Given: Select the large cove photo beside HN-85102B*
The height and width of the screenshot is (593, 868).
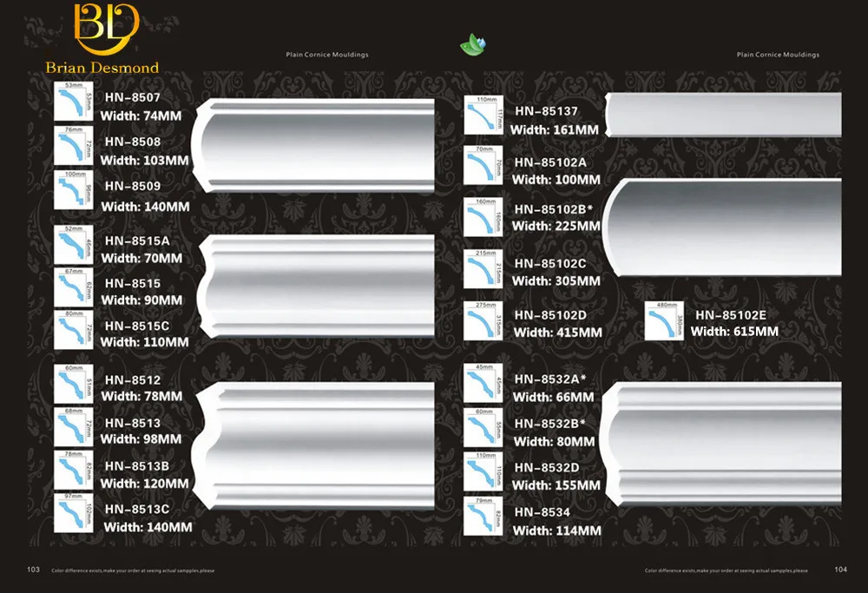Looking at the screenshot, I should pos(722,227).
